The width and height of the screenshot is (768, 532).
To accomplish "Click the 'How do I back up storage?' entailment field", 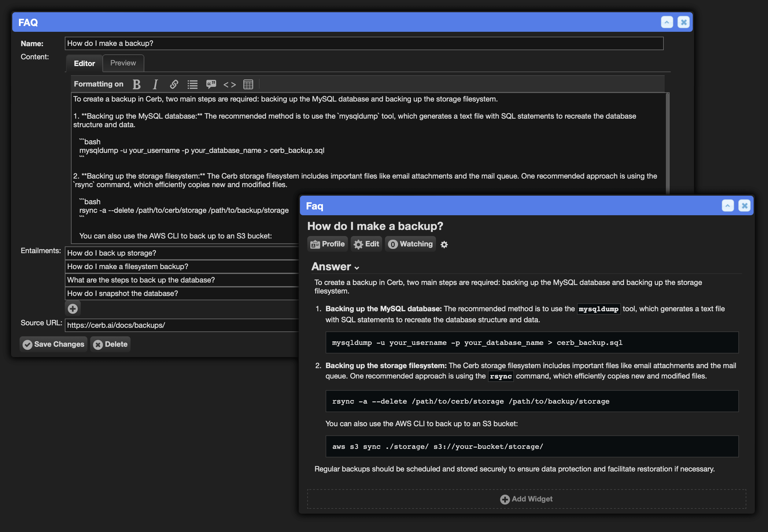I will (x=182, y=253).
